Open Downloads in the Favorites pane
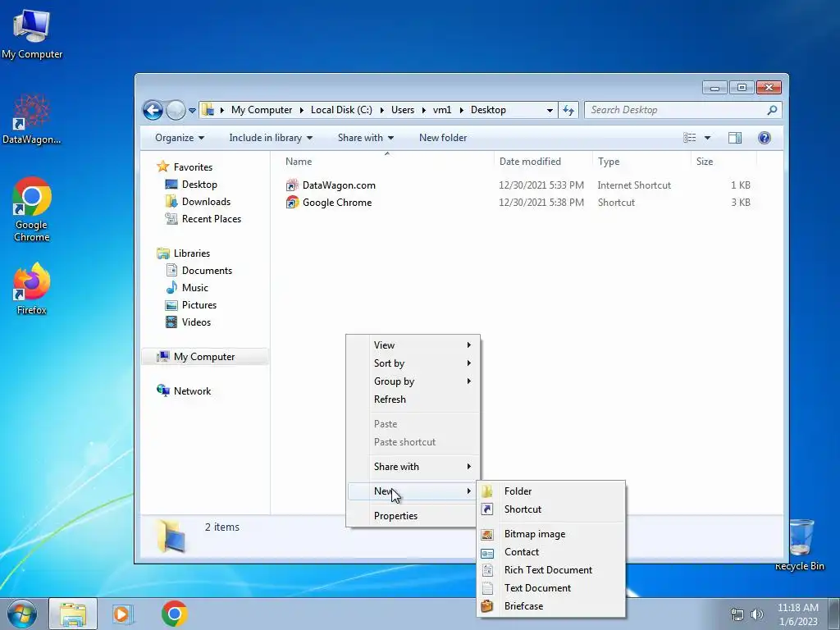Screen dimensions: 840x630 [x=206, y=202]
